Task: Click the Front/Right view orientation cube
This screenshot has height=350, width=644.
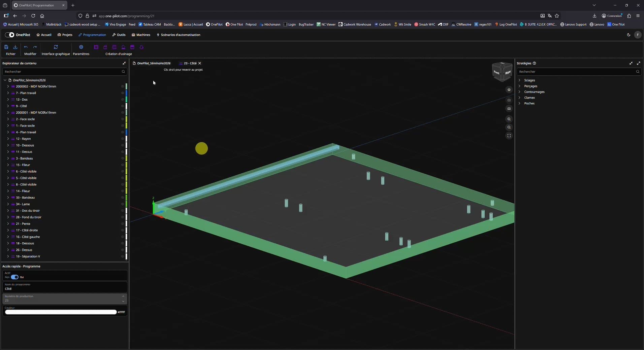Action: (x=502, y=72)
